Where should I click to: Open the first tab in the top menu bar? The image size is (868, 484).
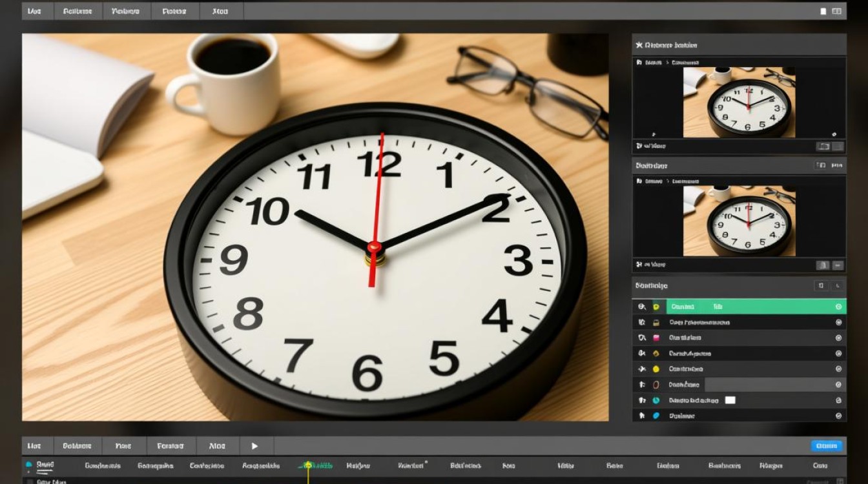[x=38, y=11]
